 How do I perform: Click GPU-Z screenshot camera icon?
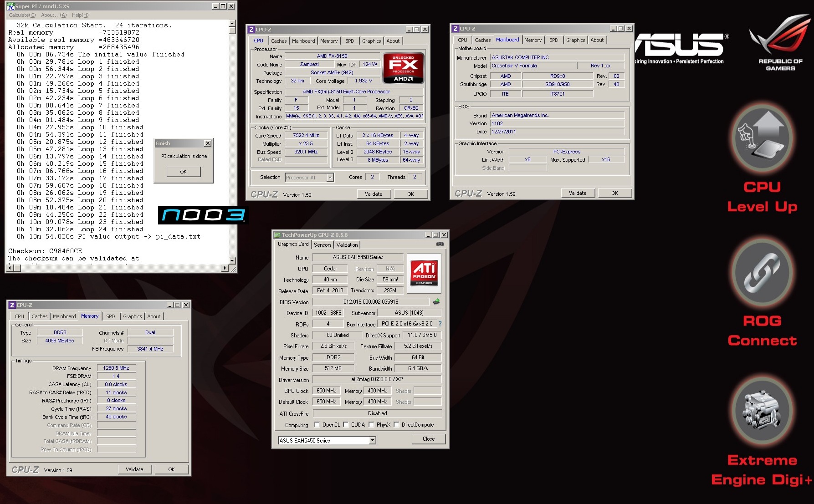click(440, 244)
